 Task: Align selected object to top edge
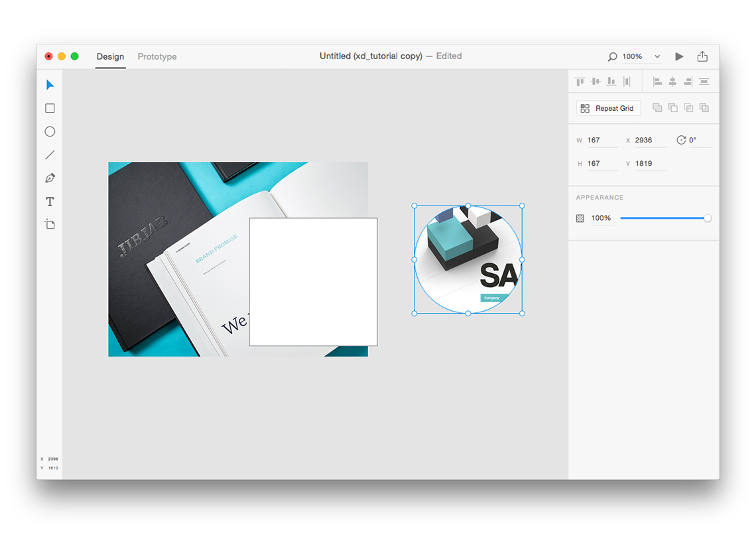pos(579,81)
